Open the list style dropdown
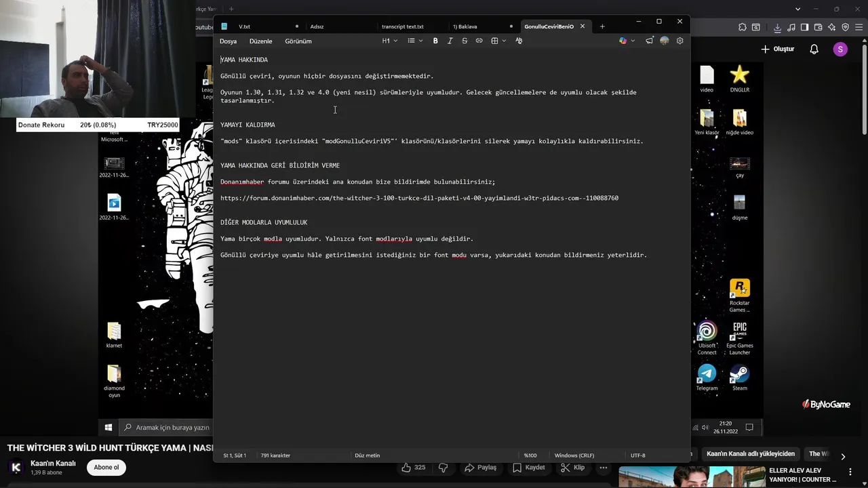868x488 pixels. tap(415, 41)
